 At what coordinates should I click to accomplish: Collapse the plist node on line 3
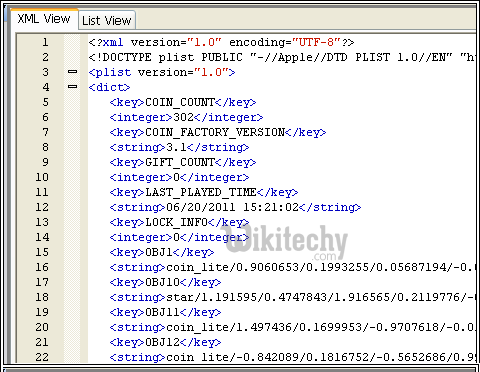[x=72, y=72]
